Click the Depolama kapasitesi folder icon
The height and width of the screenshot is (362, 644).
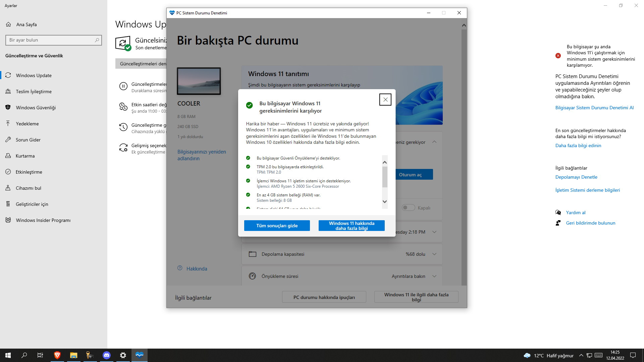coord(252,254)
